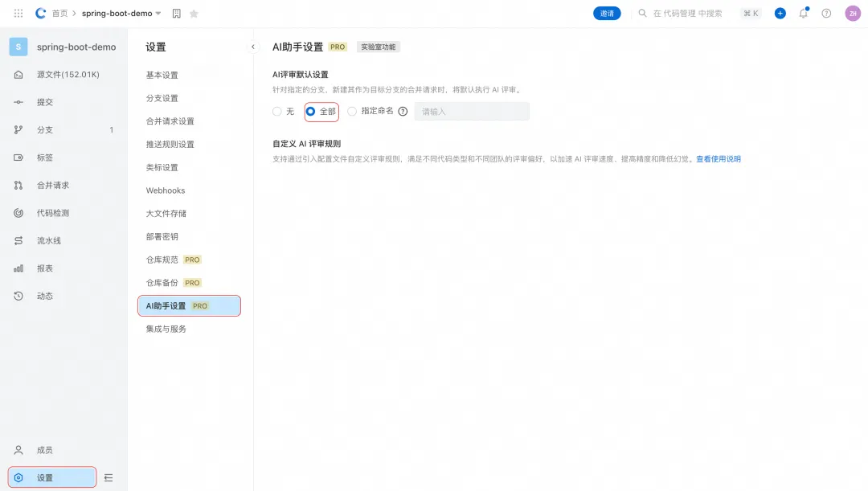Select the 全部 radio option
This screenshot has width=868, height=491.
[x=310, y=111]
